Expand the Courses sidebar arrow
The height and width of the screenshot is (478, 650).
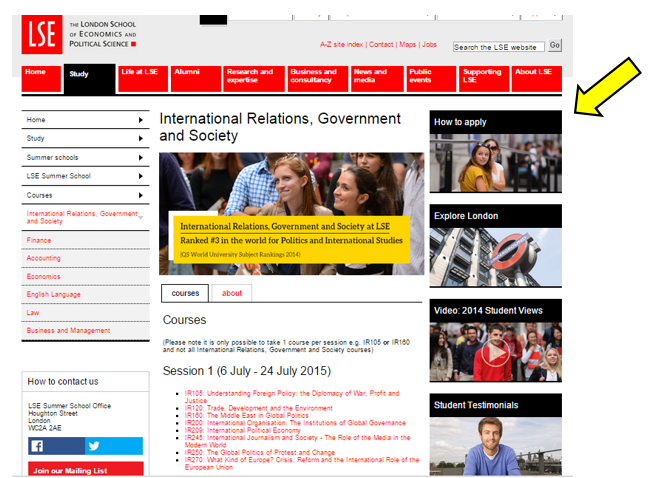(141, 195)
